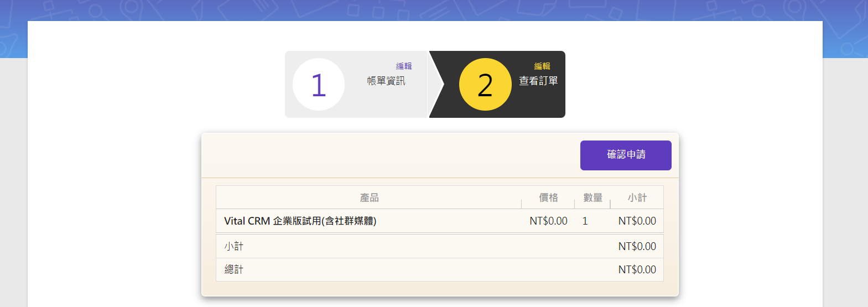868x307 pixels.
Task: Click the yellow step 2 circle
Action: click(485, 85)
